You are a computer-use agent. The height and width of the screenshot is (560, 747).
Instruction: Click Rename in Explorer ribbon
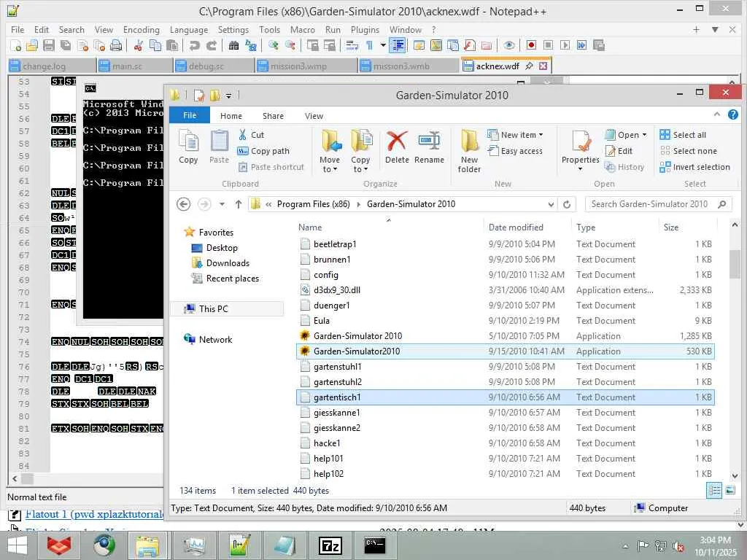coord(429,147)
